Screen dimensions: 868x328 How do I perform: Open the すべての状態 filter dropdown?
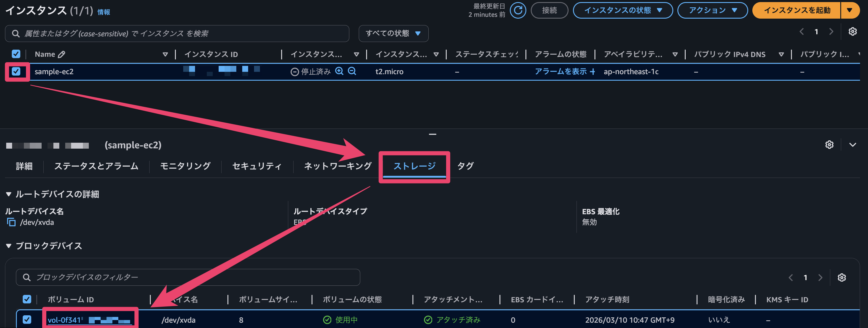tap(393, 33)
